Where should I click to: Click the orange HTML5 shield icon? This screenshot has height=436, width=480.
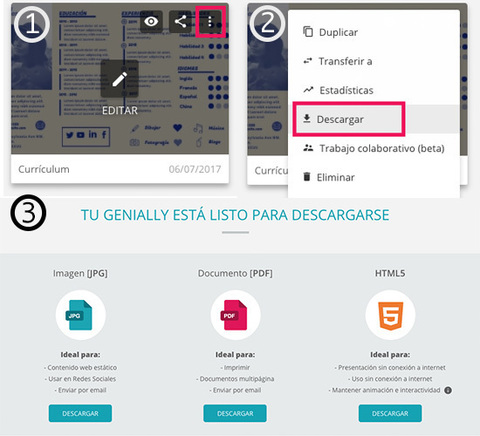click(391, 316)
